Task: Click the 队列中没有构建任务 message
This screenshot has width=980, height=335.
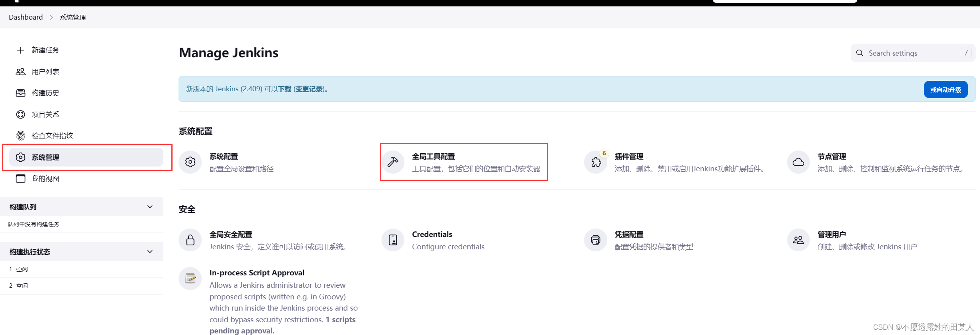Action: tap(34, 224)
